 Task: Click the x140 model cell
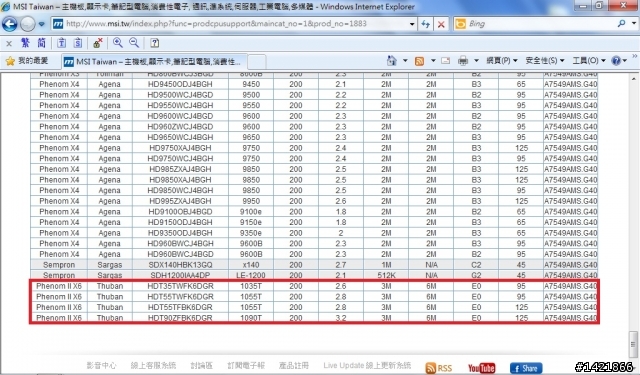pyautogui.click(x=251, y=265)
